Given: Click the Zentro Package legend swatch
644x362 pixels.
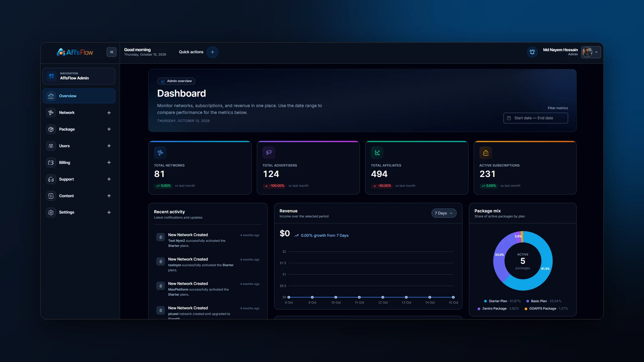Looking at the screenshot, I should tap(479, 309).
